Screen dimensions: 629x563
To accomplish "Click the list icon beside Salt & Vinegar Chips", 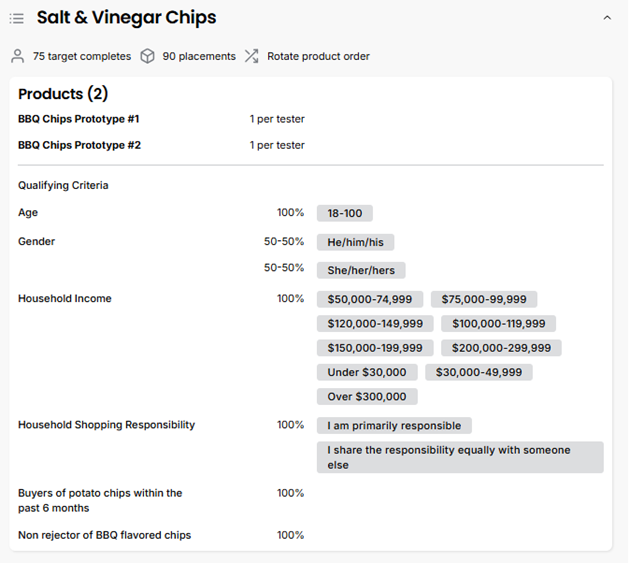I will [17, 18].
